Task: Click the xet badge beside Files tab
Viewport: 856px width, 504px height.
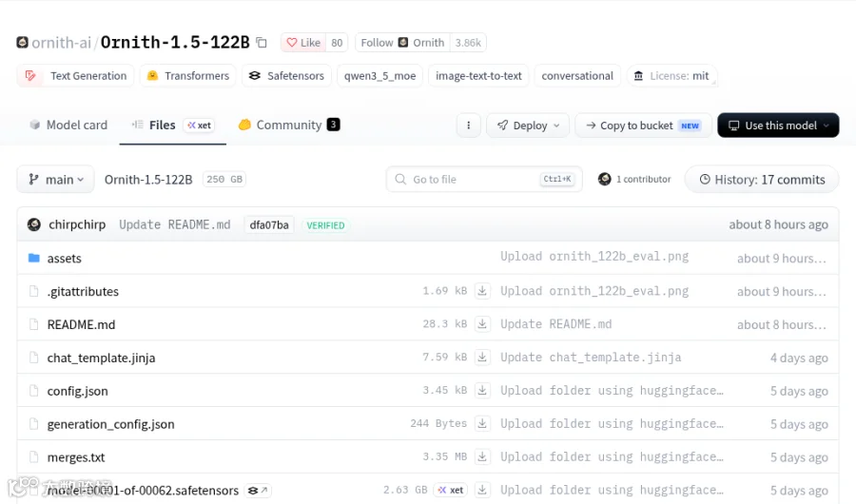Action: 200,126
